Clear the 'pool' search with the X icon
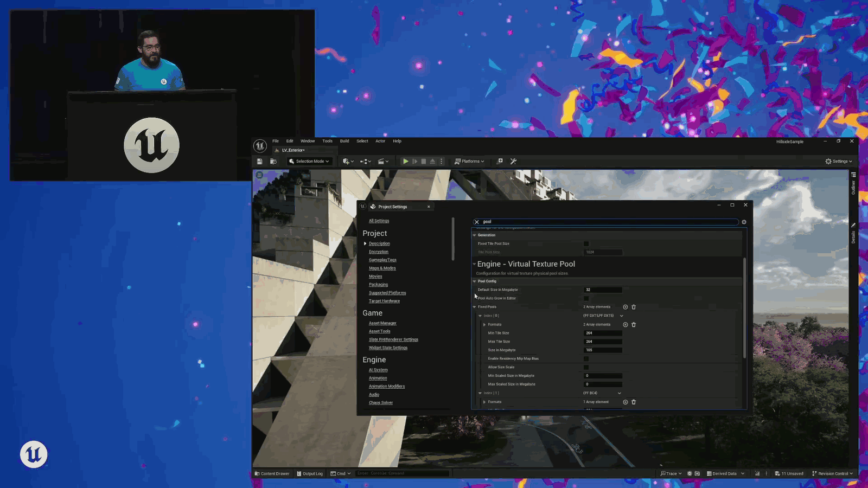This screenshot has height=488, width=868. pyautogui.click(x=477, y=222)
